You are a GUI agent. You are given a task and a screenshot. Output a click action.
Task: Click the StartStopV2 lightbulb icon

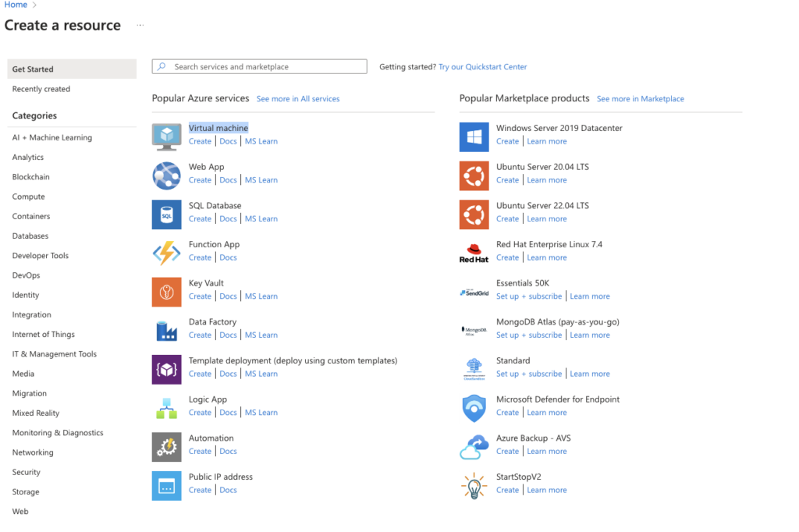[474, 485]
